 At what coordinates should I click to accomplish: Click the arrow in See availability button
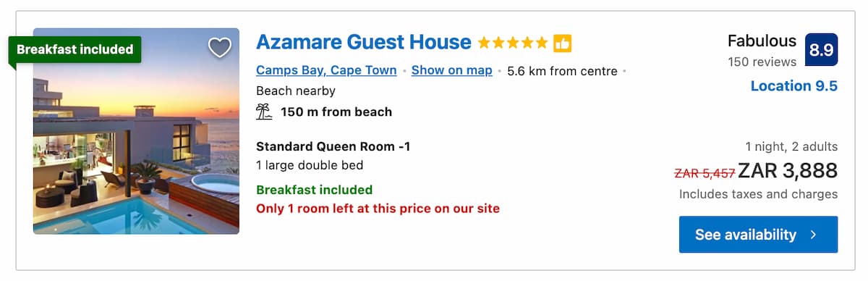pyautogui.click(x=814, y=235)
